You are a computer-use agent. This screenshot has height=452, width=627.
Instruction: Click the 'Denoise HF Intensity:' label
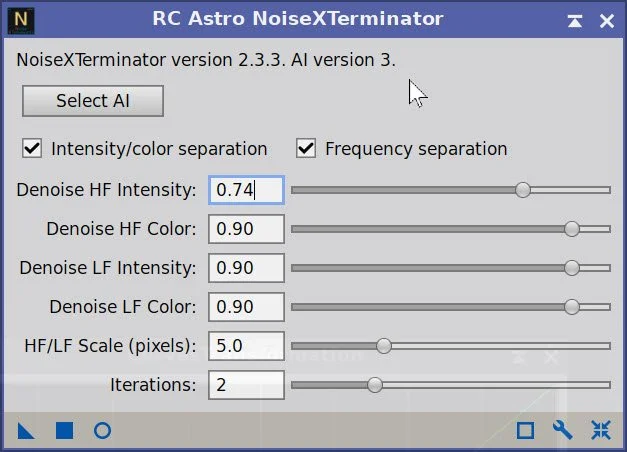[x=106, y=190]
